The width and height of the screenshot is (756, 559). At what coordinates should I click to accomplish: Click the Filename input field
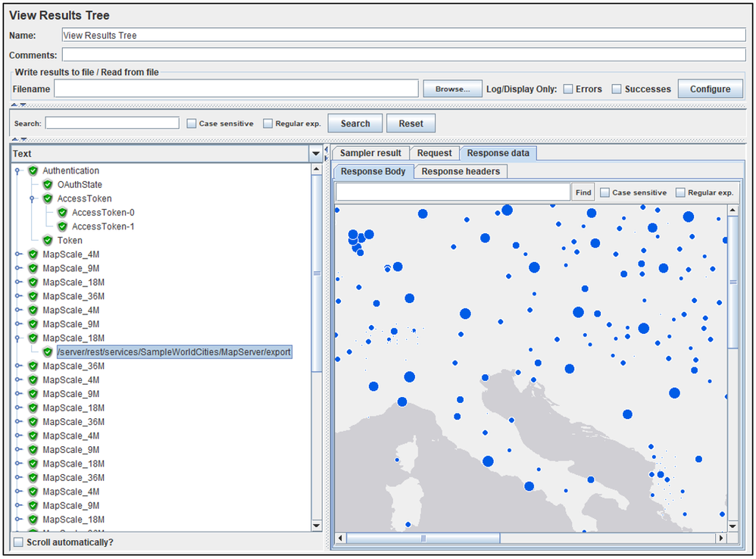pos(236,89)
